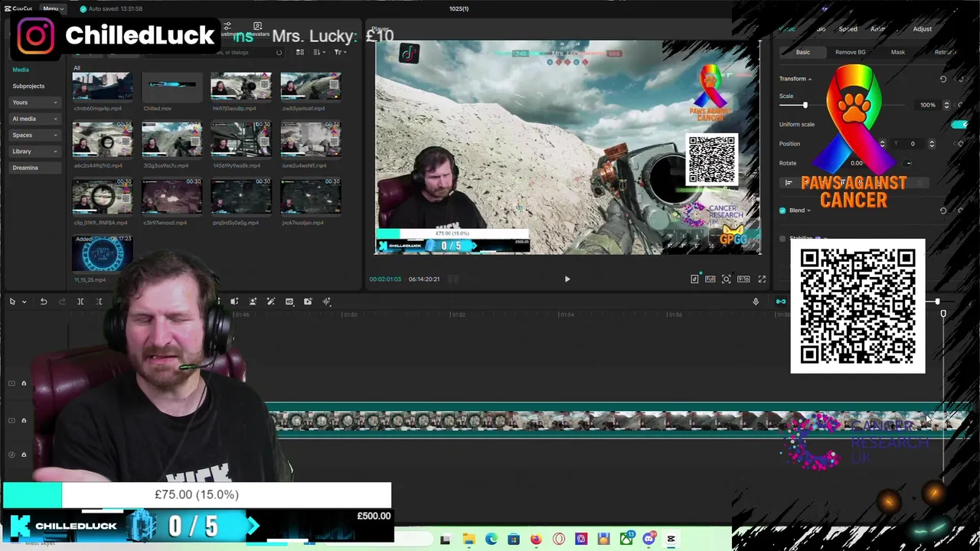This screenshot has height=551, width=980.
Task: Open the Subprojects section
Action: [x=28, y=86]
